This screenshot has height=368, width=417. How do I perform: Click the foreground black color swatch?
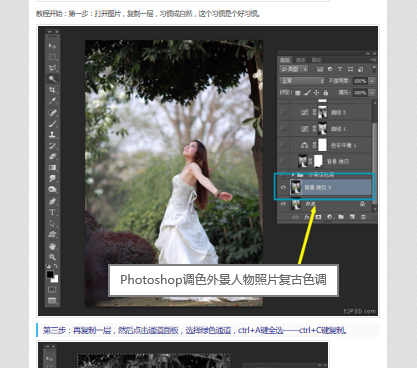50,274
